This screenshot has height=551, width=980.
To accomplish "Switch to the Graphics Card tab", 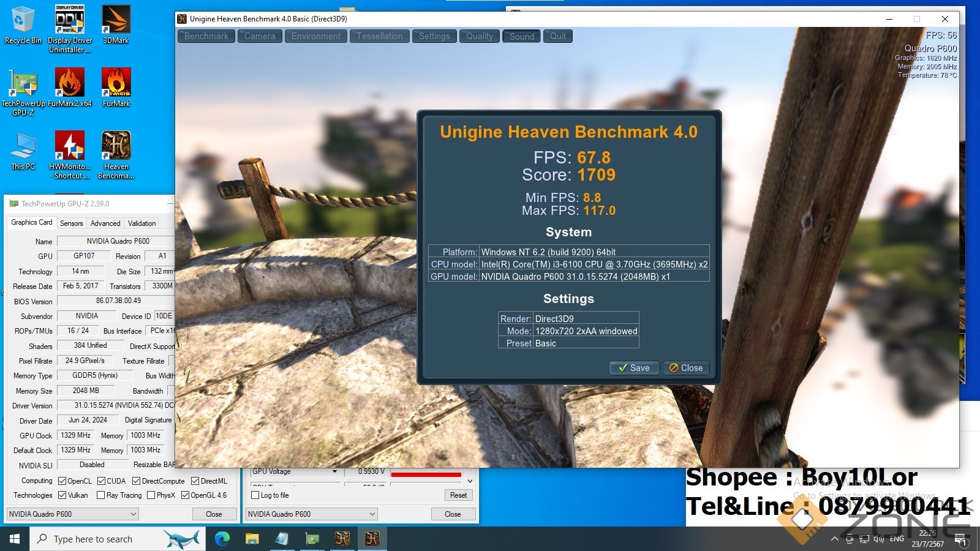I will 32,223.
